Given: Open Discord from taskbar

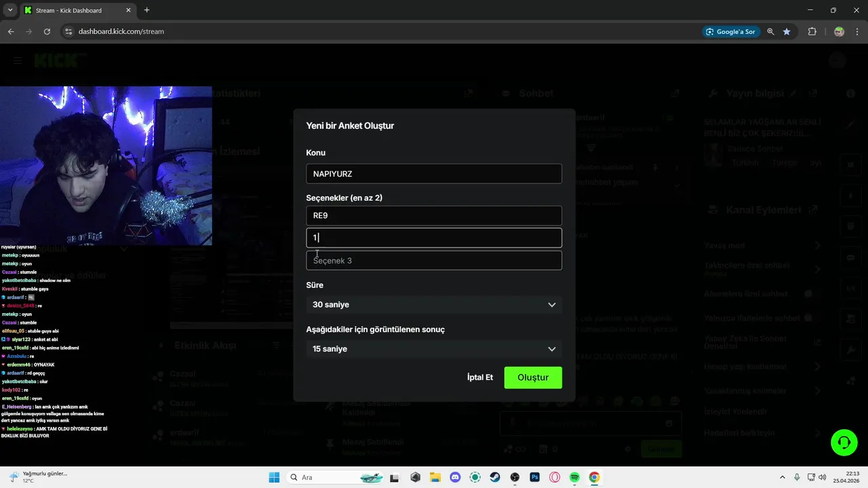Looking at the screenshot, I should tap(455, 477).
